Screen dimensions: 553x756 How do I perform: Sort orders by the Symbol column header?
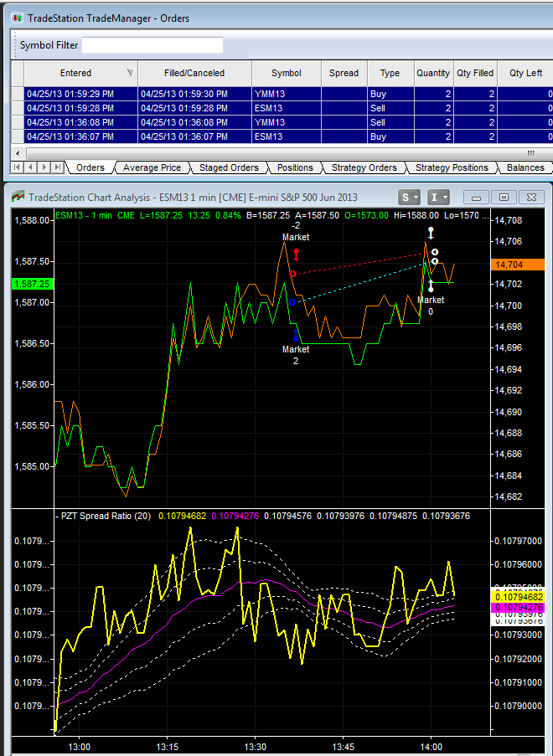(285, 73)
